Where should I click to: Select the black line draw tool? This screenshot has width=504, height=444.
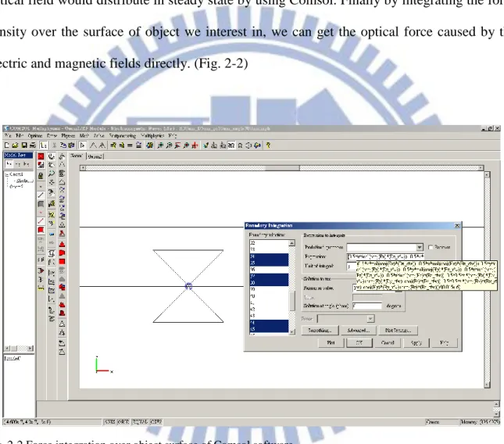coord(41,195)
